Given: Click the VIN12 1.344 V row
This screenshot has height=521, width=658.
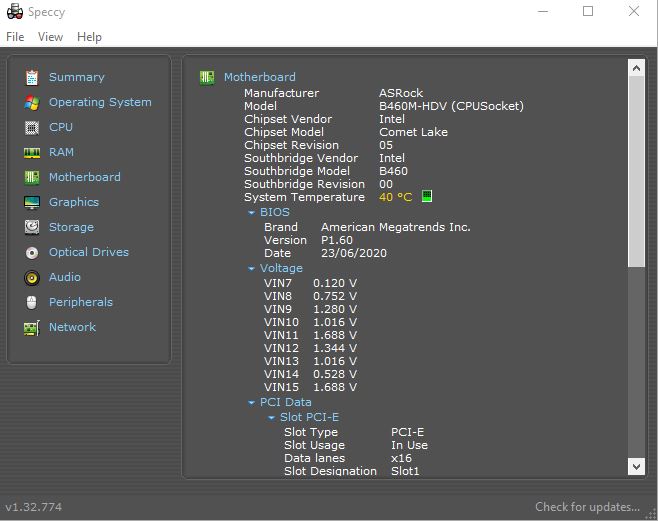Looking at the screenshot, I should coord(311,349).
